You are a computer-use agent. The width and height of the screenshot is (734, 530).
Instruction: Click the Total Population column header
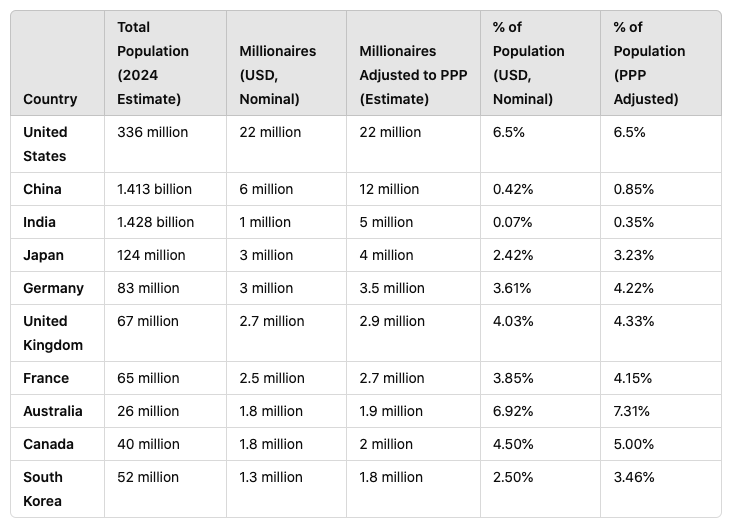pos(153,63)
